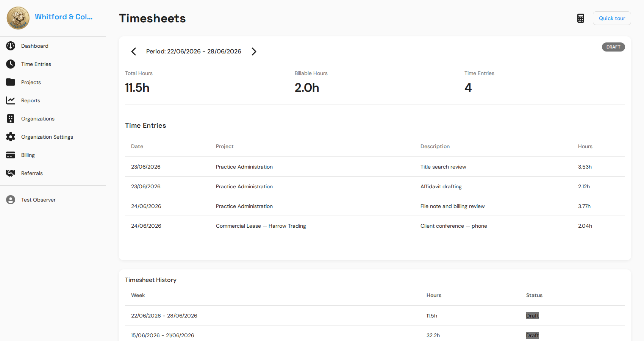
Task: Click the Date column header
Action: 137,146
